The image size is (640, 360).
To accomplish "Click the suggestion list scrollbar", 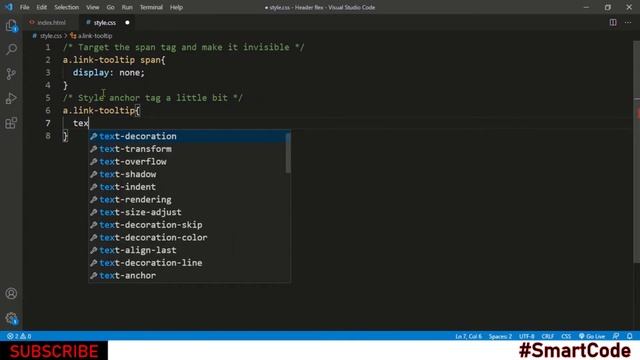I will [x=288, y=153].
